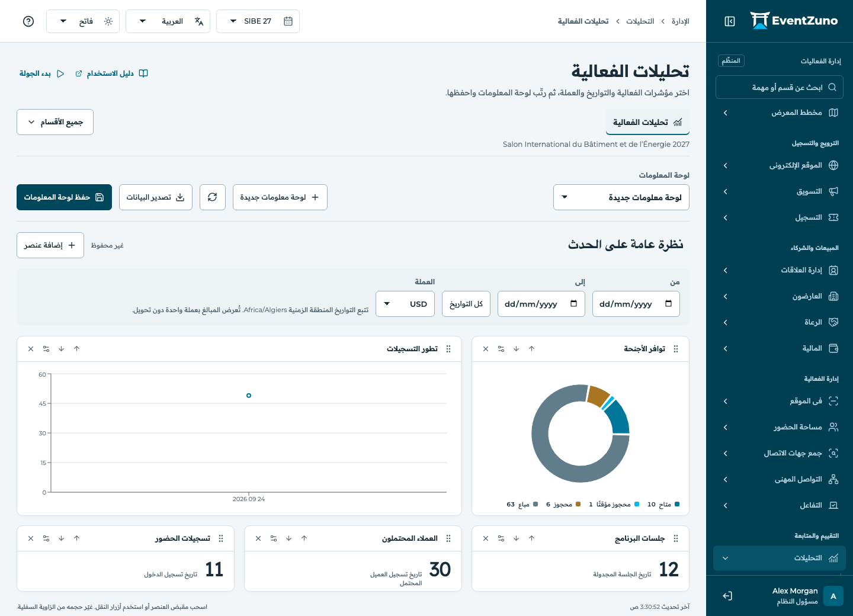Open the help question mark icon
This screenshot has width=853, height=616.
click(x=28, y=21)
